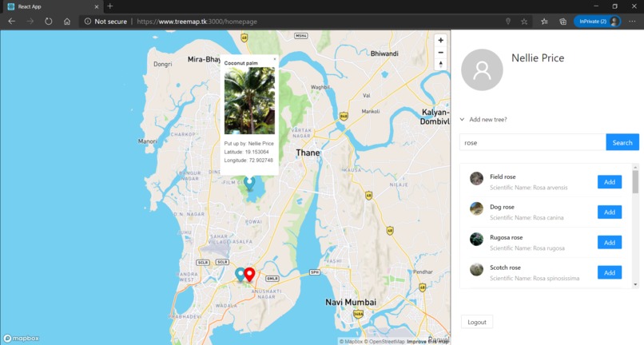The image size is (644, 345).
Task: Click the Scotch rose thumbnail
Action: (476, 269)
